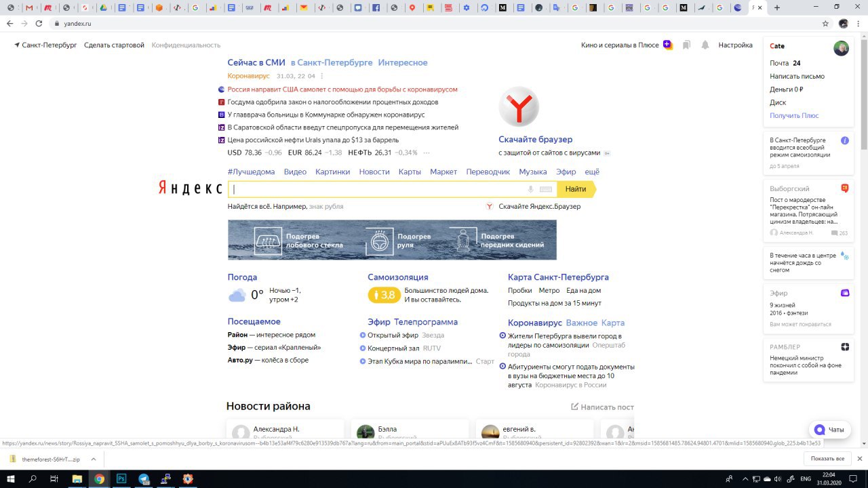Open Photoshop from the taskbar
This screenshot has width=868, height=488.
click(121, 479)
